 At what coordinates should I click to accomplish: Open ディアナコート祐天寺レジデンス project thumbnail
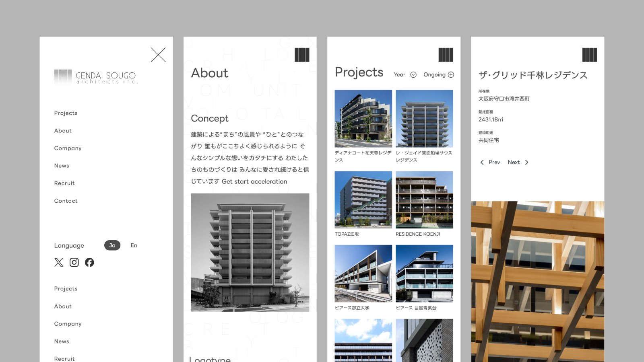[x=363, y=119]
